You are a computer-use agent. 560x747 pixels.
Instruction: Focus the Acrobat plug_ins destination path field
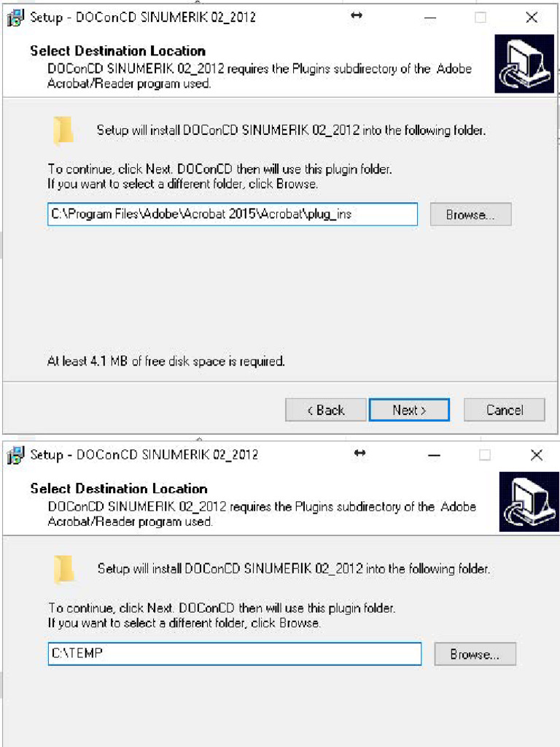[x=233, y=214]
